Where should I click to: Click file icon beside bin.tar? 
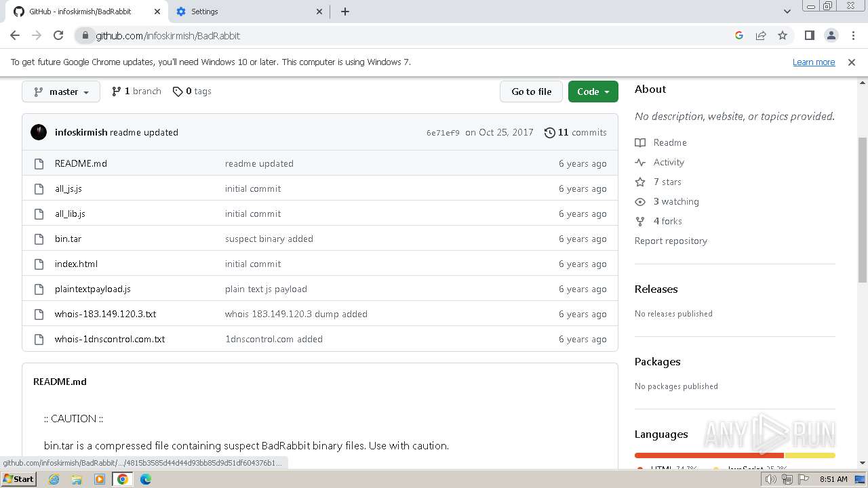click(39, 239)
